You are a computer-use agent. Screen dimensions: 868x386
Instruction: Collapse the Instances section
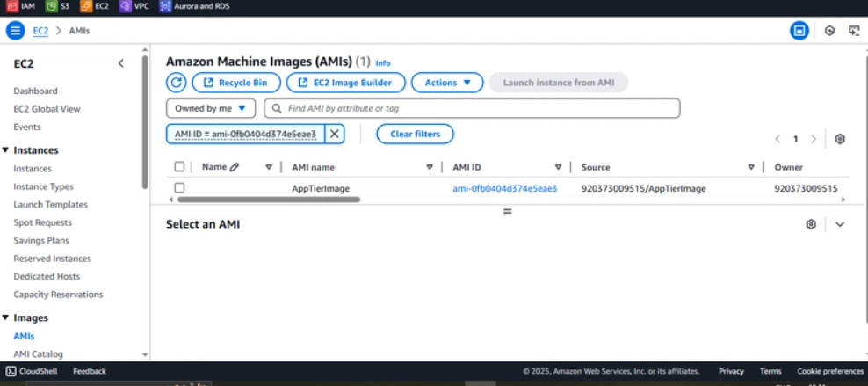point(5,150)
